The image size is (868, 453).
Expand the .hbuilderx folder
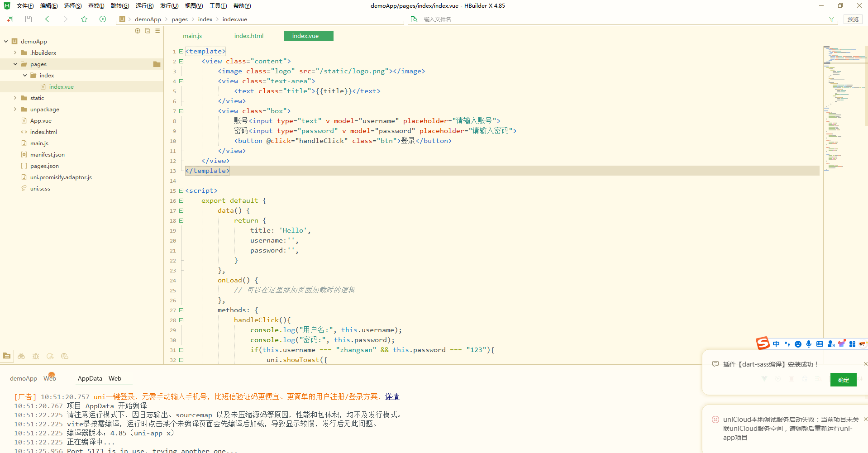[x=15, y=52]
